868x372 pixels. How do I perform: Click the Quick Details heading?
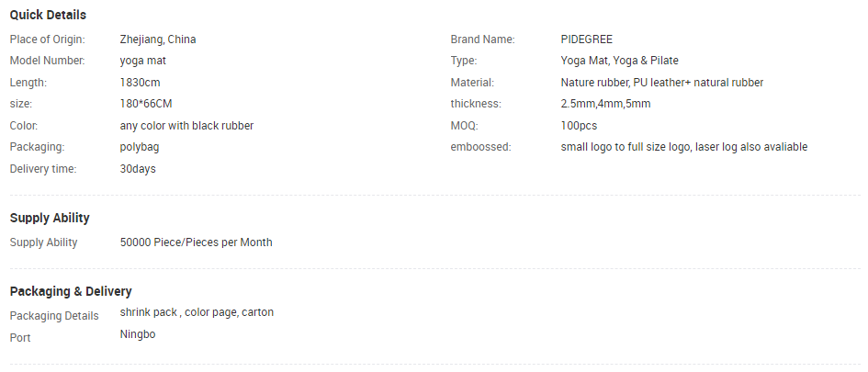[x=48, y=15]
